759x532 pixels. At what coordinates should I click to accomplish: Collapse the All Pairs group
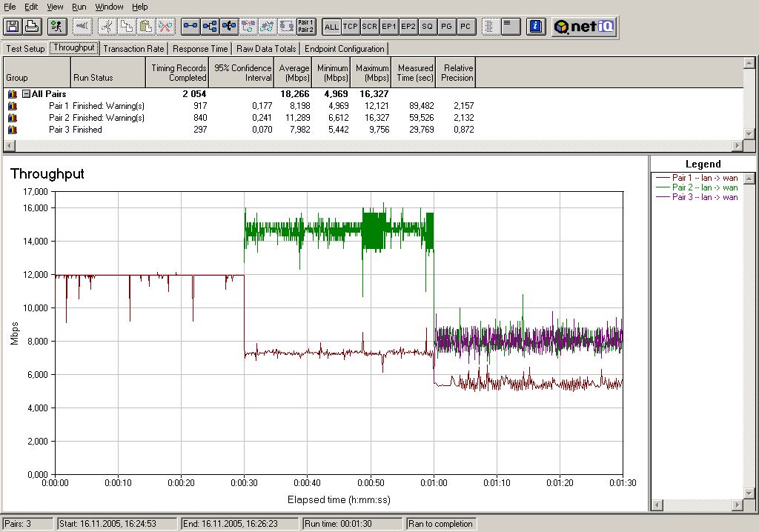coord(26,94)
